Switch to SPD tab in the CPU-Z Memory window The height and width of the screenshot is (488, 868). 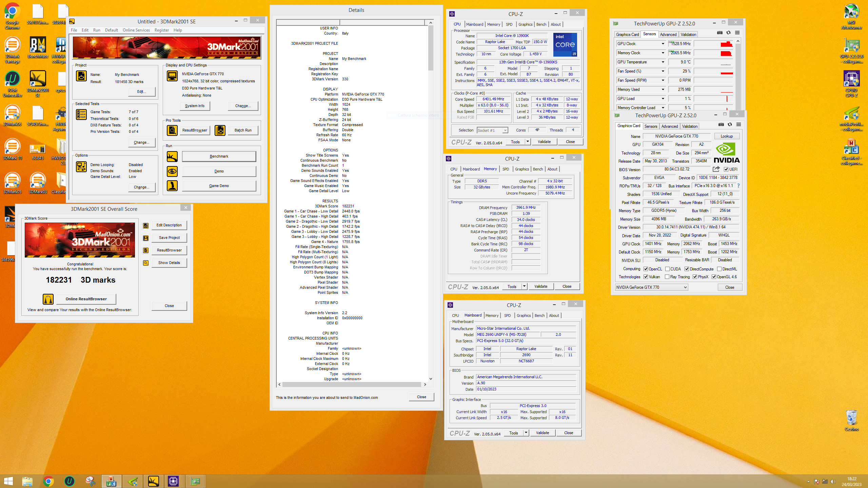point(506,169)
